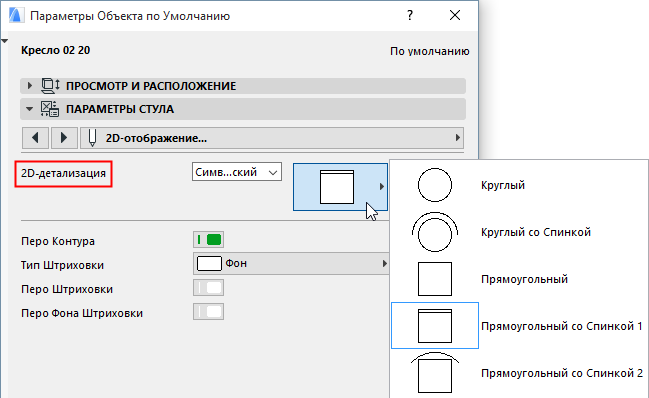Close the Параметры Объекта dialog
This screenshot has height=398, width=649.
pos(454,15)
